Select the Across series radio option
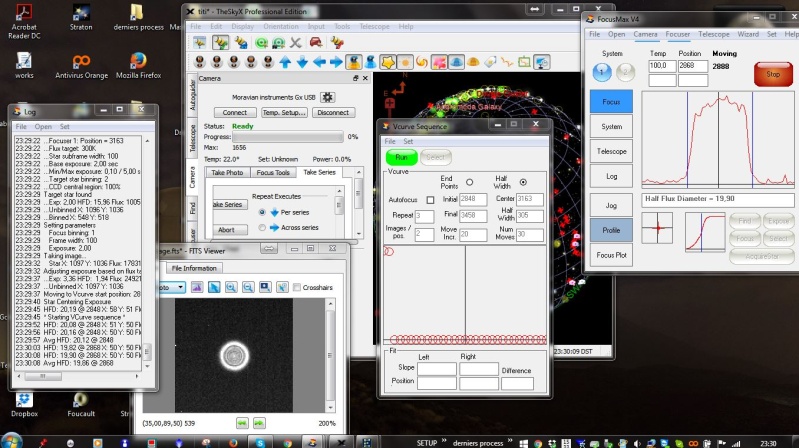 pyautogui.click(x=263, y=227)
